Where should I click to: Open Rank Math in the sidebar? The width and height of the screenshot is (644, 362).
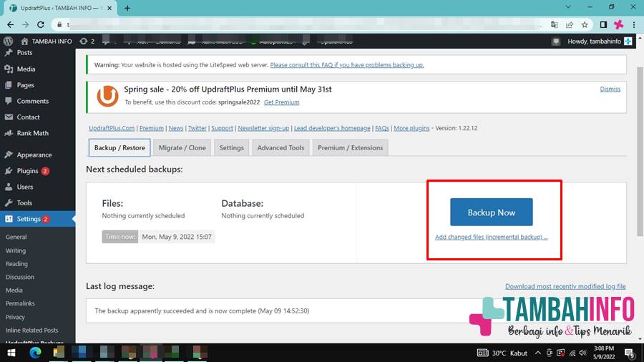tap(32, 133)
